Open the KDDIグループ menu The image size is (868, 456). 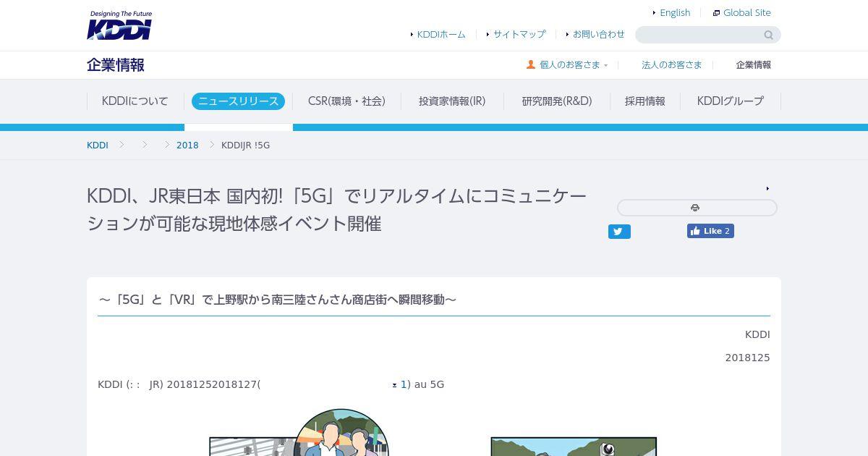pos(731,101)
